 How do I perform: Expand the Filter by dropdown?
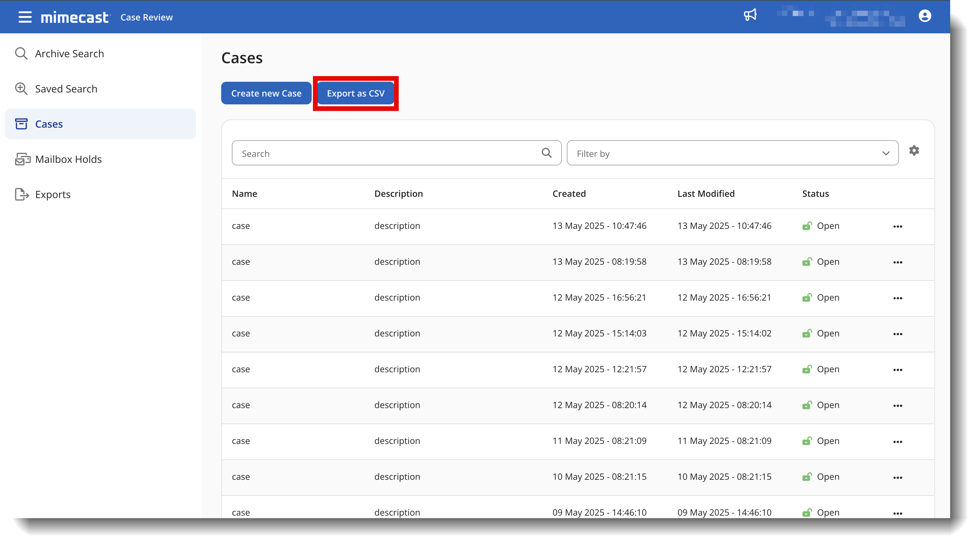[x=886, y=153]
